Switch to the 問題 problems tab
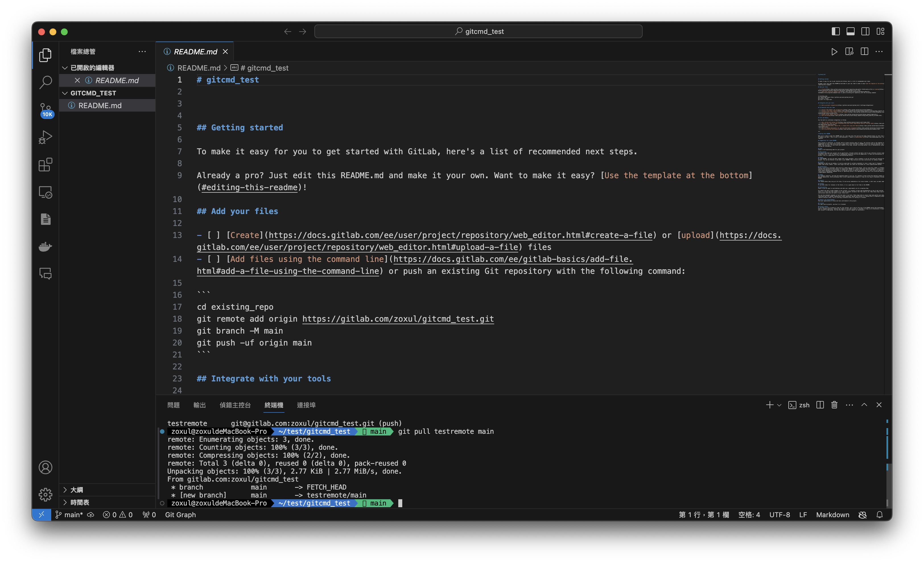 173,405
